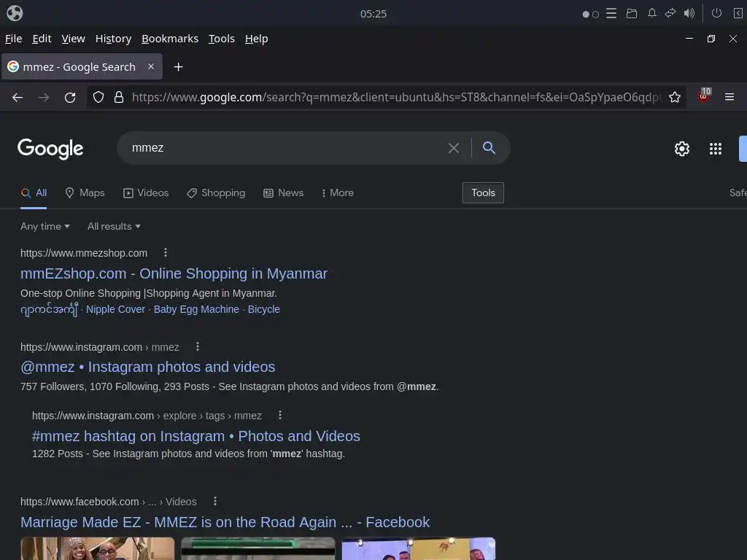Screen dimensions: 747x560
Task: Open #mmez hashtag on Instagram result
Action: (196, 436)
